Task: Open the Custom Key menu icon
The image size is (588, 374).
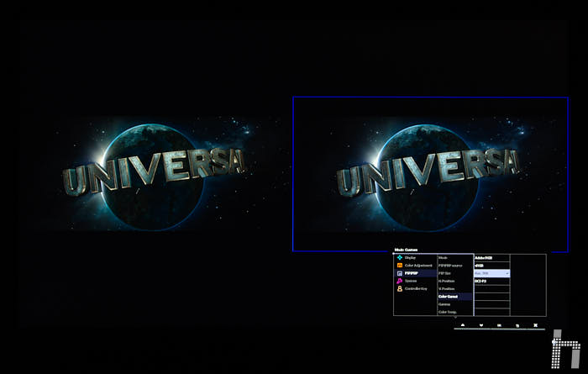Action: click(x=400, y=288)
